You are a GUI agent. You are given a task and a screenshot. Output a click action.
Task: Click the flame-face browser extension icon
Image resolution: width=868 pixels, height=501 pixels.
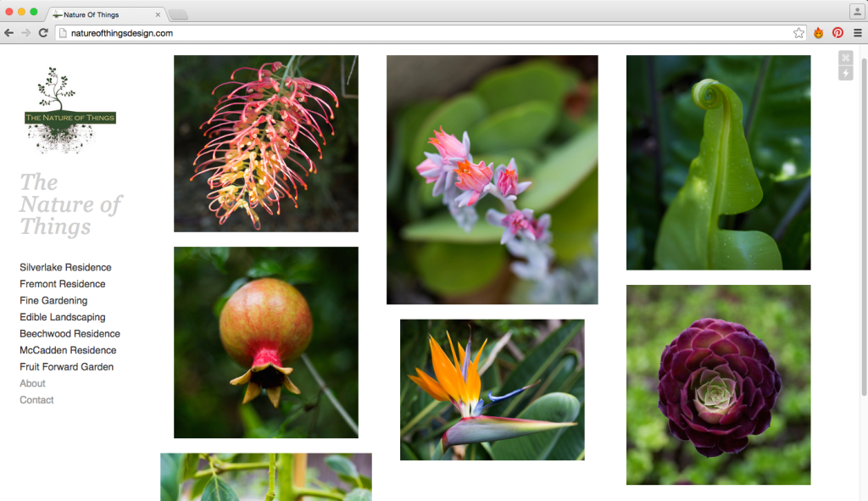point(817,32)
